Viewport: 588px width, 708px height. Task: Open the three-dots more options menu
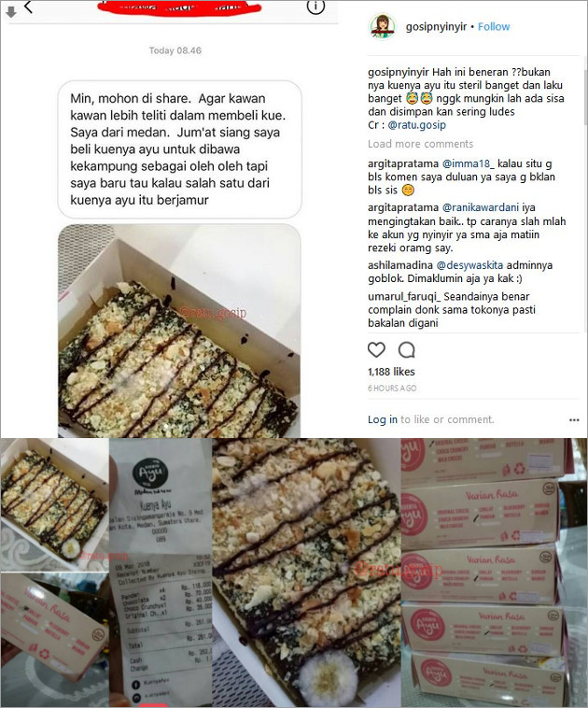coord(574,420)
